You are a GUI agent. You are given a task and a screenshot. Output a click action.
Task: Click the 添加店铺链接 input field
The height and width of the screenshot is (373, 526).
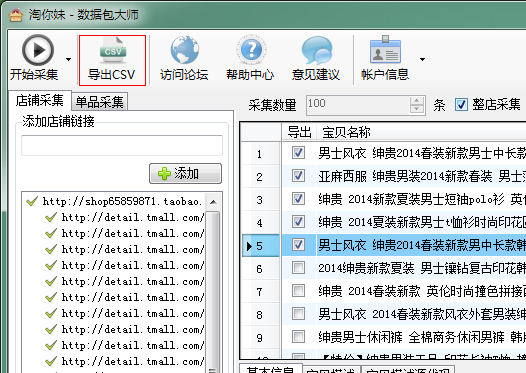122,146
